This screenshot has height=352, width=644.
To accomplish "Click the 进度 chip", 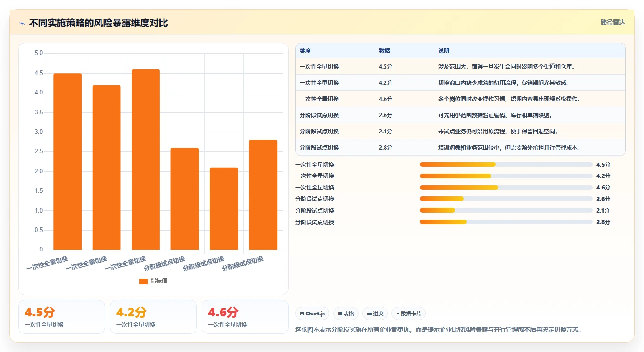I will (x=375, y=314).
